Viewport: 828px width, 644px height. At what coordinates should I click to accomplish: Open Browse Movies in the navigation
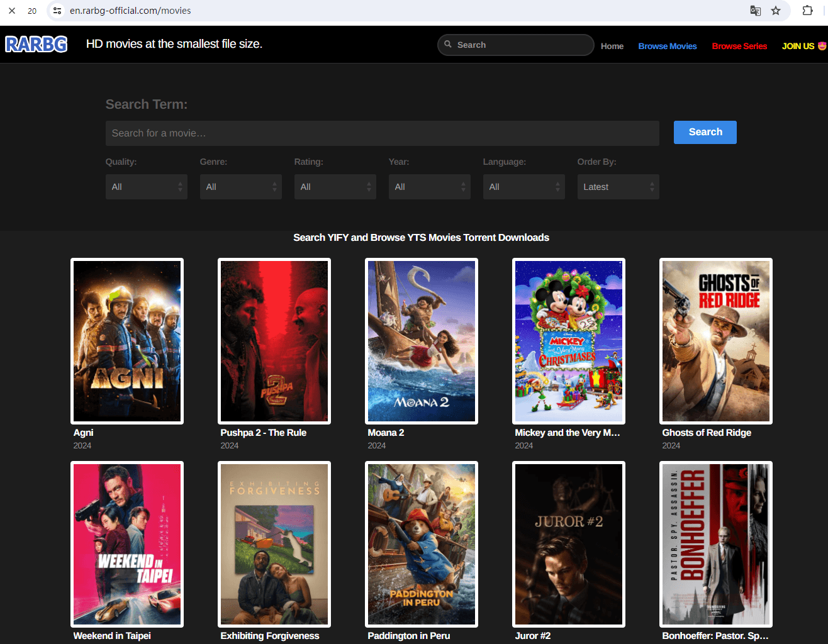tap(668, 46)
